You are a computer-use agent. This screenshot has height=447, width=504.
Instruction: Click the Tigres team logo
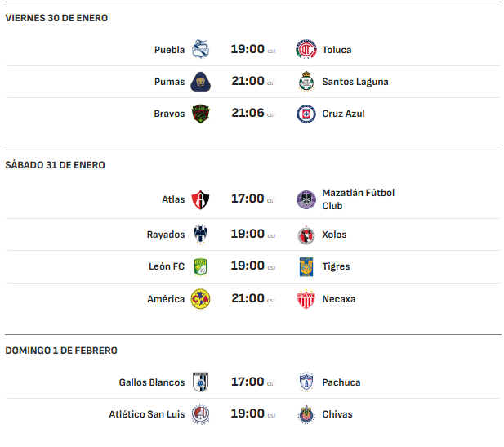(306, 266)
